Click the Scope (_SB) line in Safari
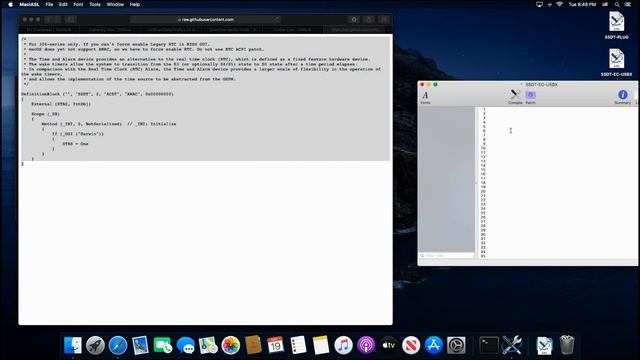Viewport: 640px width, 360px height. 45,114
